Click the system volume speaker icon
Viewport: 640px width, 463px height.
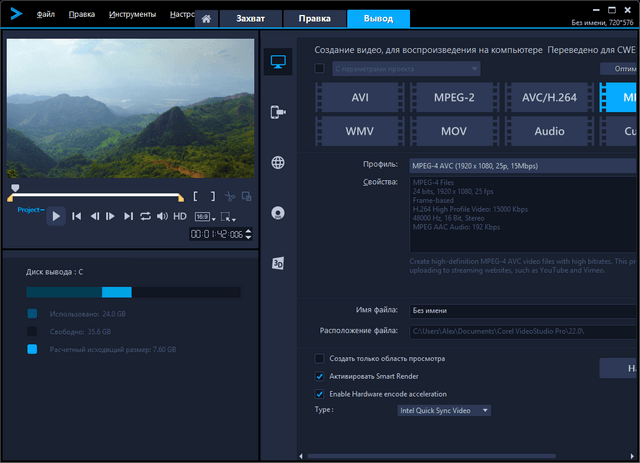pos(162,216)
